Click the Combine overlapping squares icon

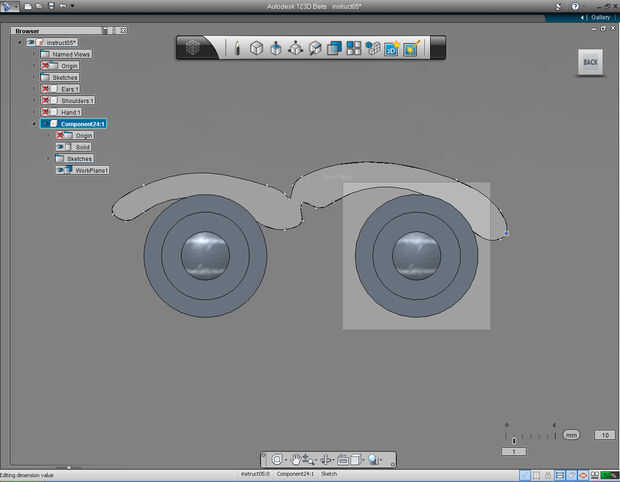tap(334, 47)
